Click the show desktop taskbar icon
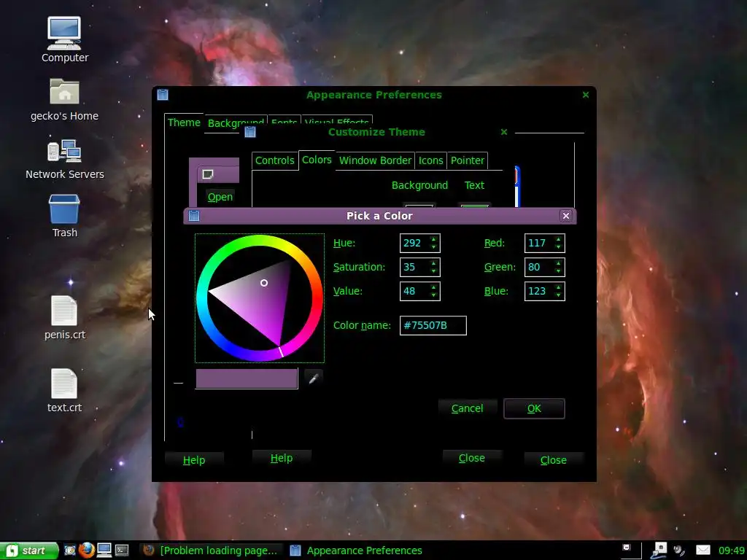 tap(70, 551)
